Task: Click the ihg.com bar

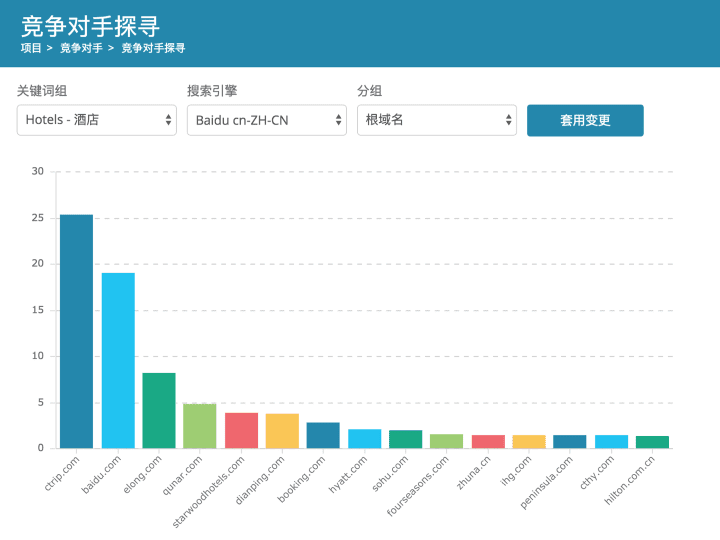Action: pyautogui.click(x=529, y=442)
